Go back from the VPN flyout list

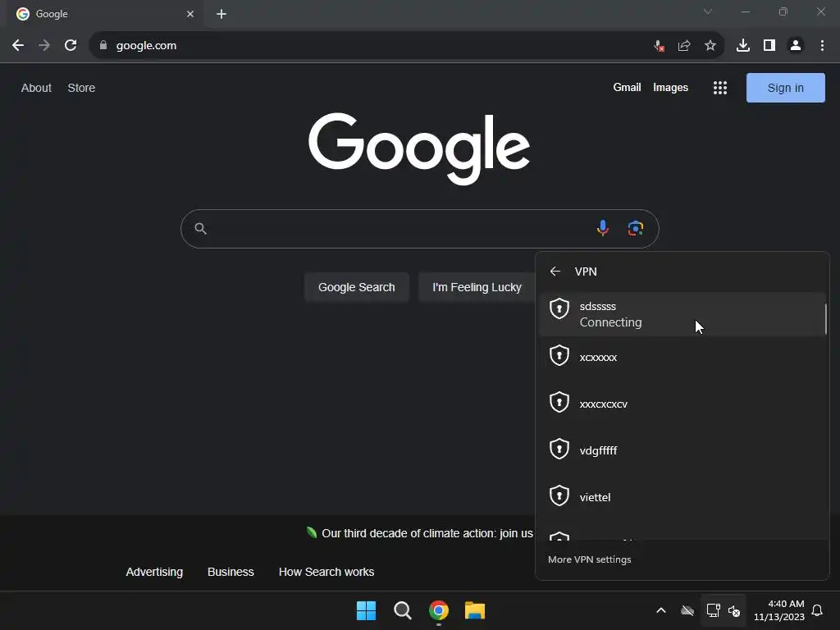[x=555, y=272]
